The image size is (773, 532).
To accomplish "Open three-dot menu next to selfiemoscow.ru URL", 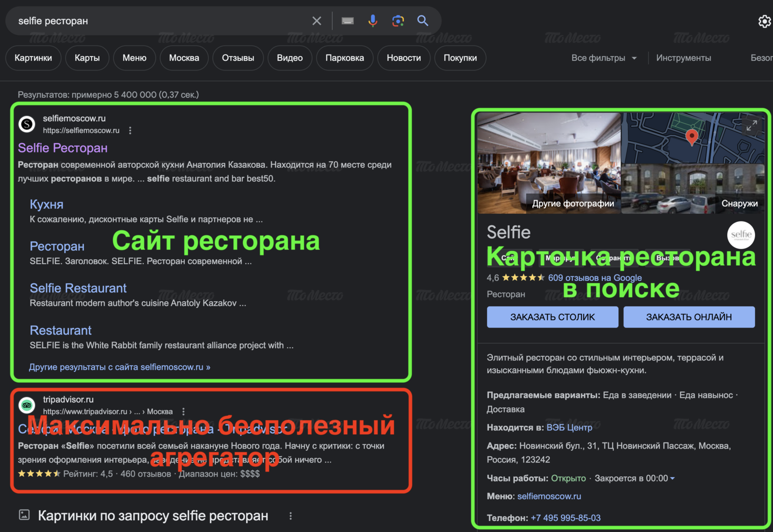I will coord(130,131).
